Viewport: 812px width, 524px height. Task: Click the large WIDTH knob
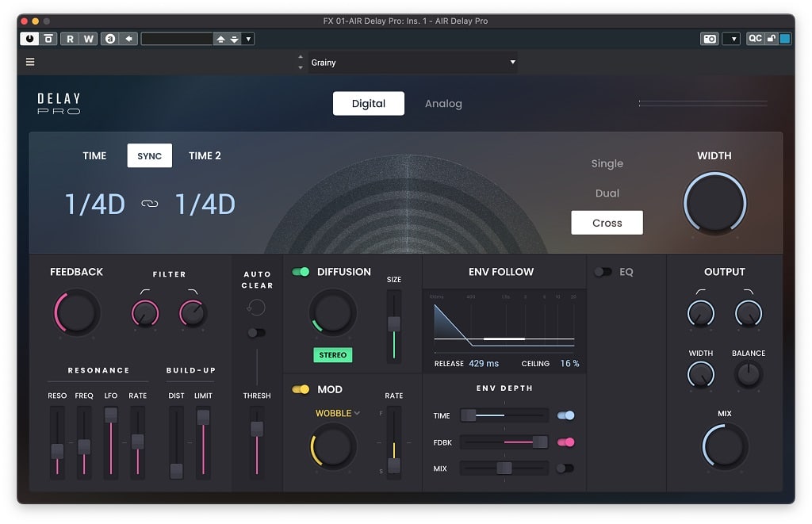[x=714, y=204]
